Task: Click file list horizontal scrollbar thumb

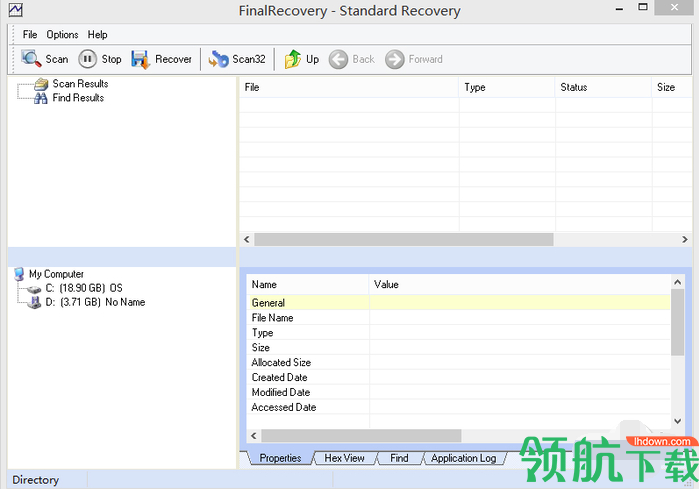Action: (404, 239)
